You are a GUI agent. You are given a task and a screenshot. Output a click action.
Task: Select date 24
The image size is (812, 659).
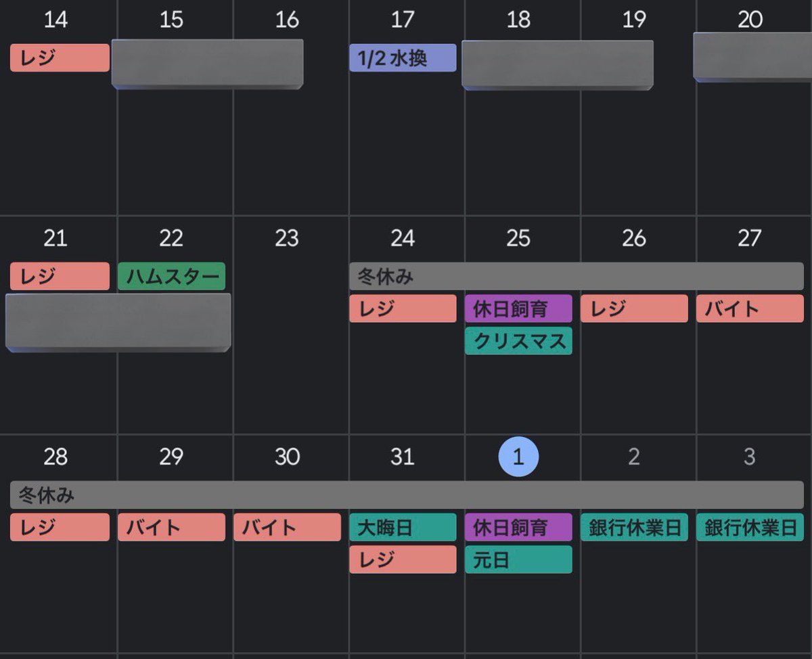point(403,238)
